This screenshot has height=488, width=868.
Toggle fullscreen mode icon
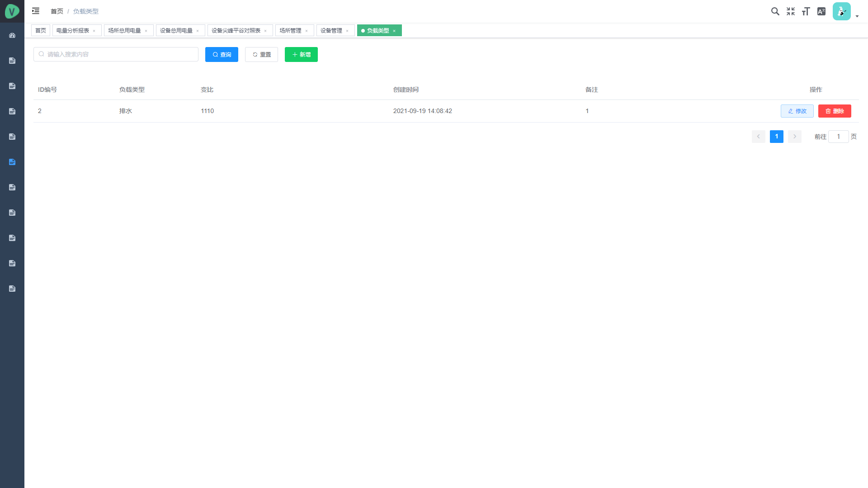pos(790,11)
